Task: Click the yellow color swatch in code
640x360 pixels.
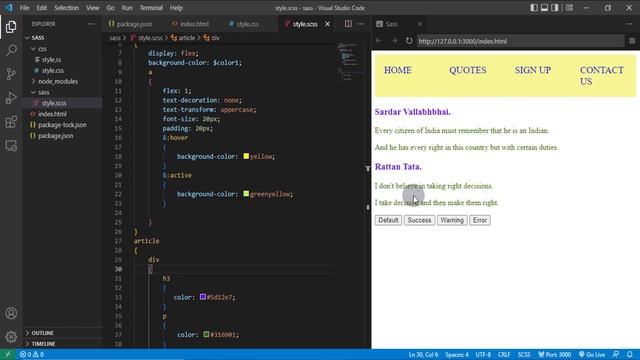Action: point(246,156)
